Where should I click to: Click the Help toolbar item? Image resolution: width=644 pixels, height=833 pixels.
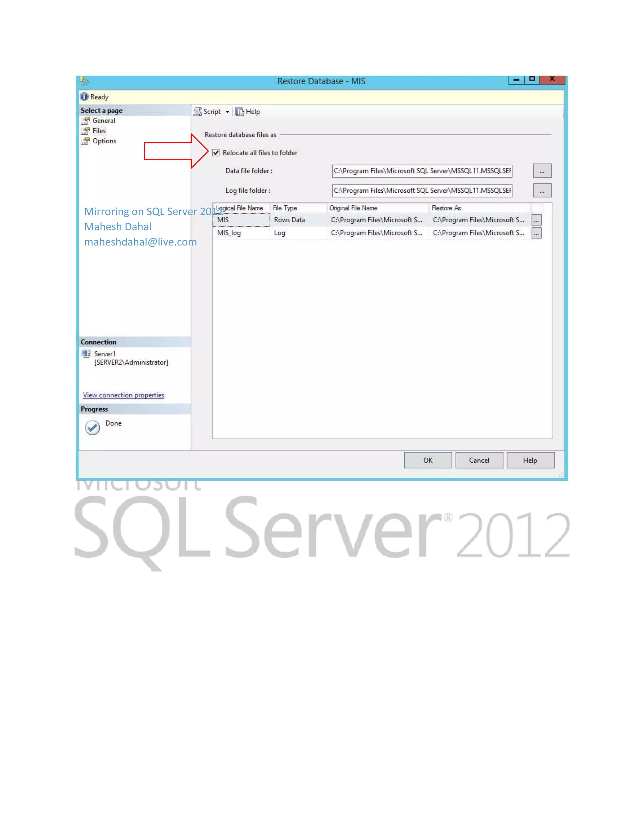tap(247, 112)
